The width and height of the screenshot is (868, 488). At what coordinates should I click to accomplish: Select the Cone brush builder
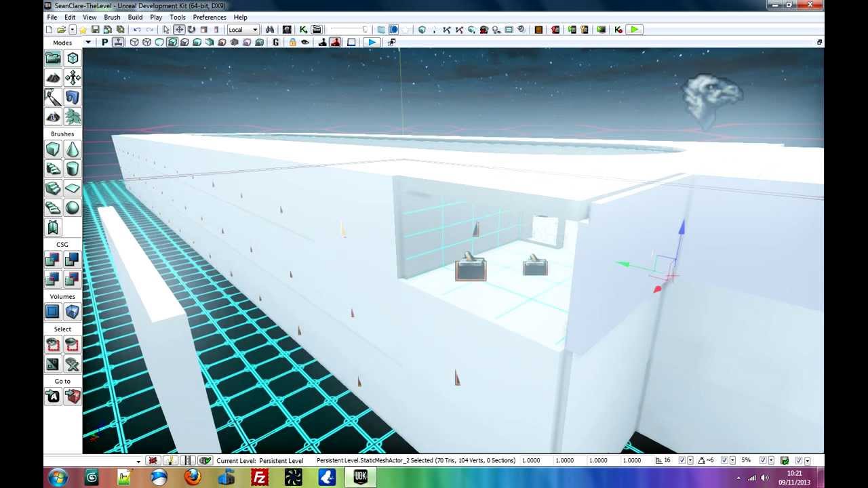point(73,149)
